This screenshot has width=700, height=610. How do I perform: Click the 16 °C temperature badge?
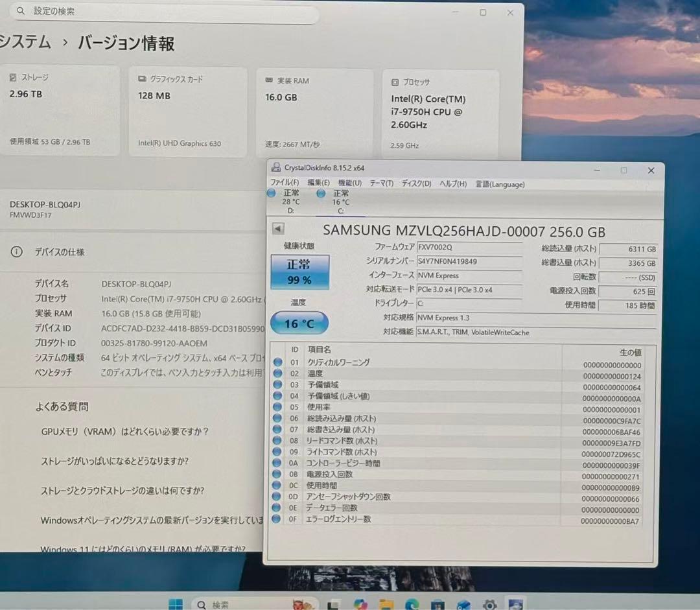pos(299,322)
